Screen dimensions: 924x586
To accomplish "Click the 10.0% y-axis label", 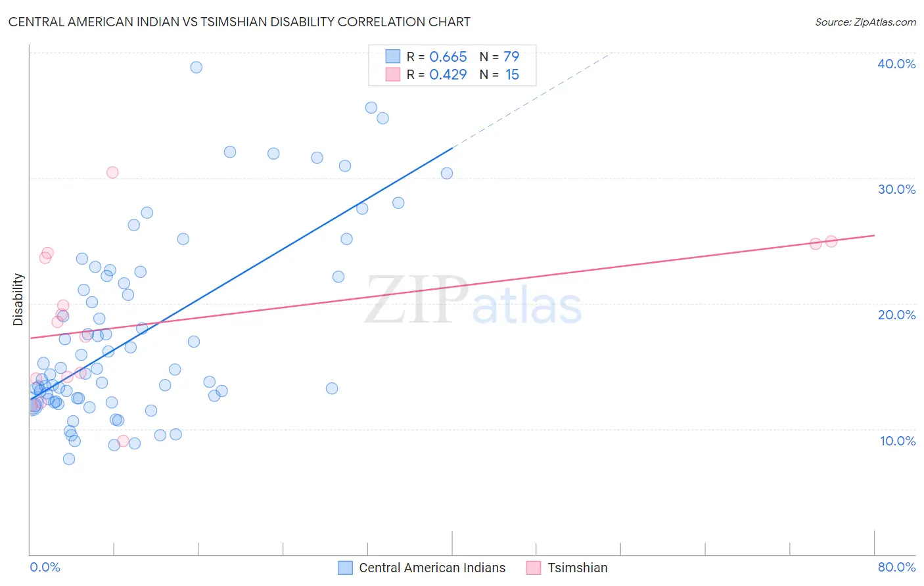I will point(898,441).
